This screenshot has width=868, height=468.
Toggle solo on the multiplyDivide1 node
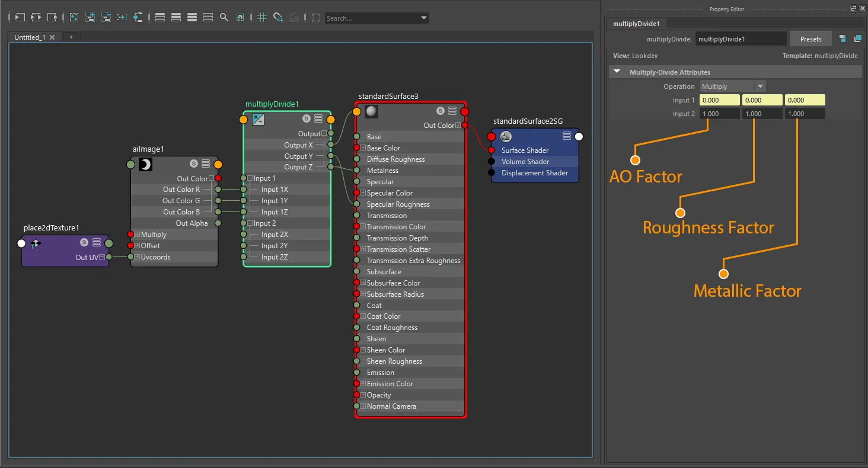(x=307, y=118)
